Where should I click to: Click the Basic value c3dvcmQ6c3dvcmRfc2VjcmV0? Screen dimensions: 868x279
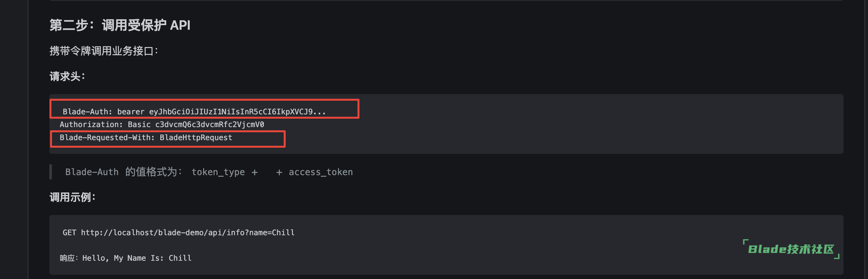tap(210, 124)
